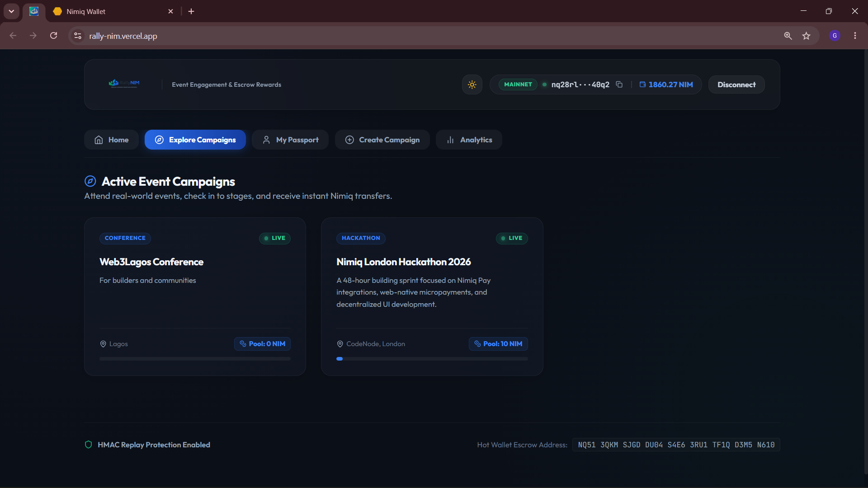
Task: Click the HMAC Replay Protection Enabled text
Action: click(154, 445)
